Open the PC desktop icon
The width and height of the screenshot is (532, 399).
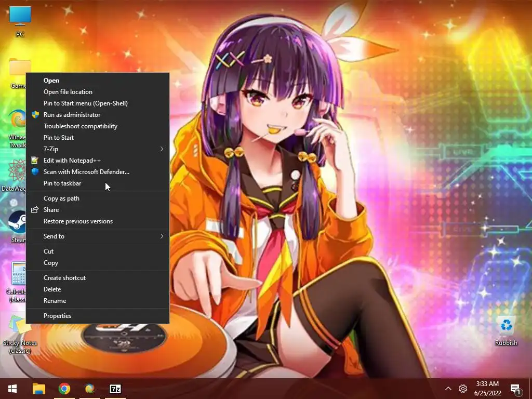coord(20,20)
